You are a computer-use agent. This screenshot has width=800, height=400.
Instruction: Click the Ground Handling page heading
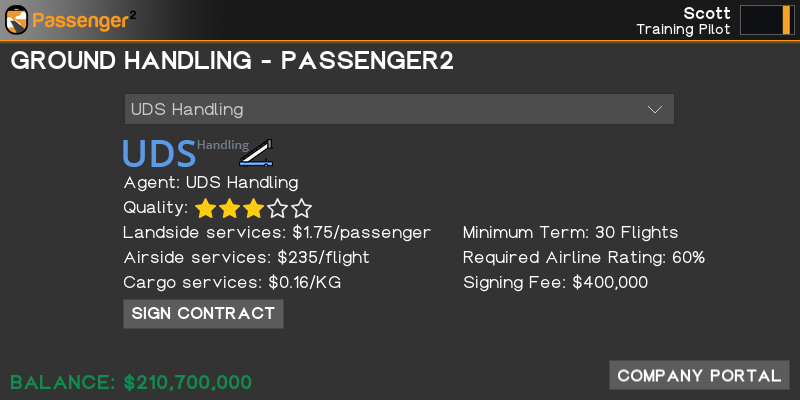click(x=232, y=61)
